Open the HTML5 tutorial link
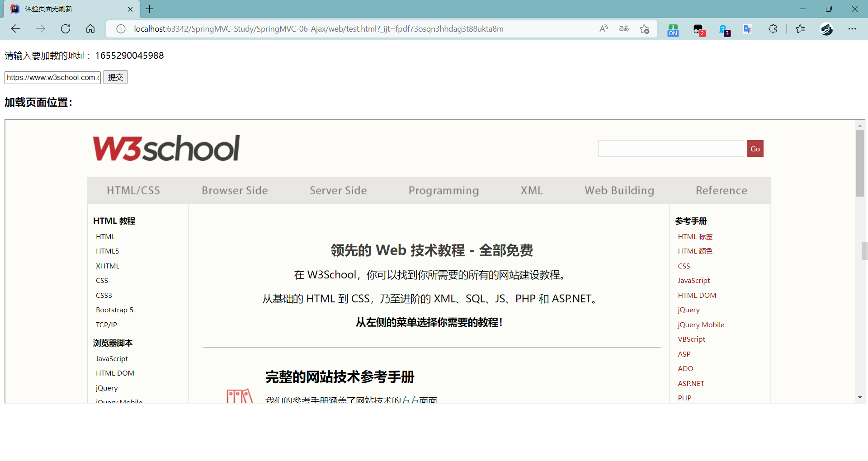868x461 pixels. coord(107,251)
